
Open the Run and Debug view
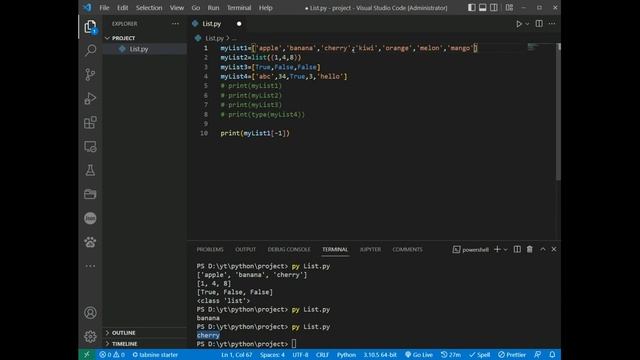click(90, 98)
